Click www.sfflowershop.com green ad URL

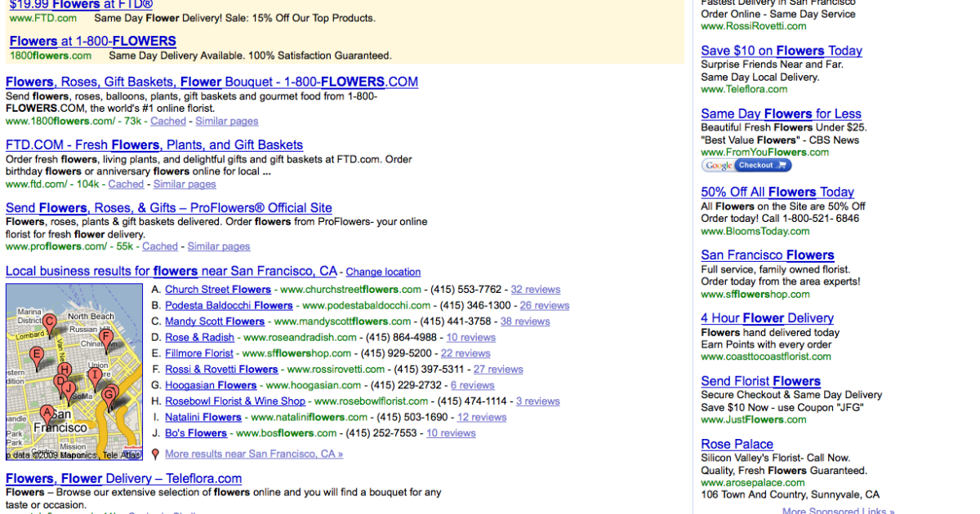(x=755, y=294)
